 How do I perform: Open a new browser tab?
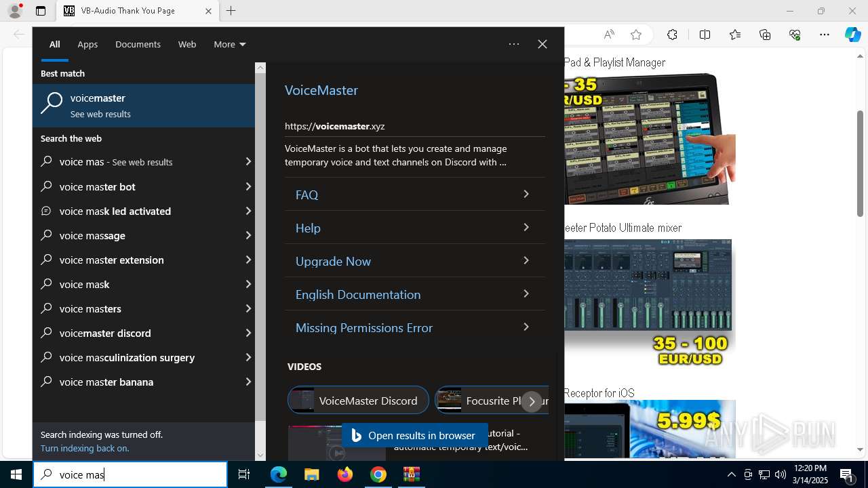231,11
